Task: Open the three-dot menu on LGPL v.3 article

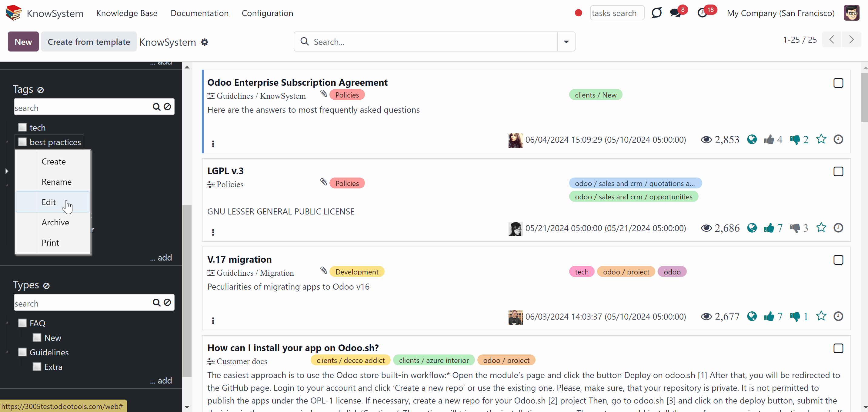Action: point(213,232)
